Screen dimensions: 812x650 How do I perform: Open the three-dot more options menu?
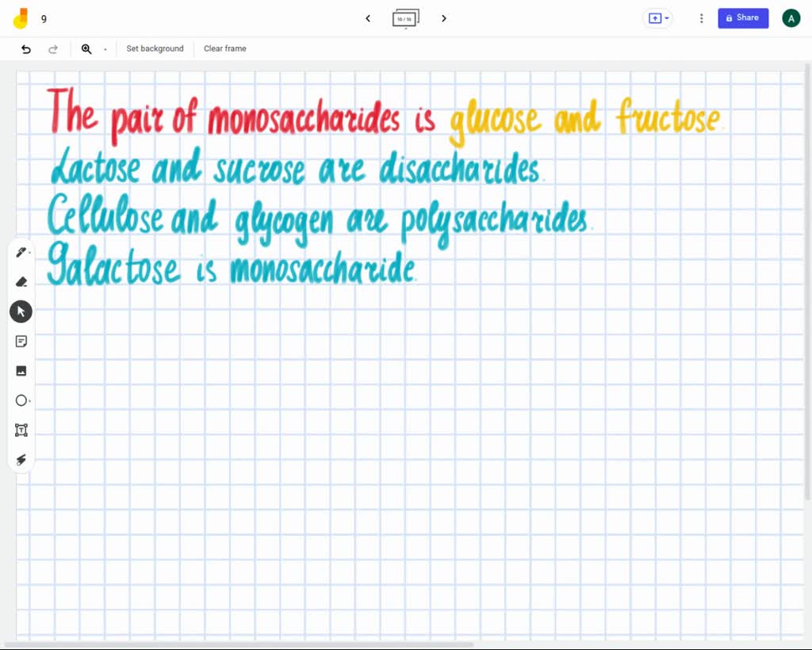[x=701, y=18]
